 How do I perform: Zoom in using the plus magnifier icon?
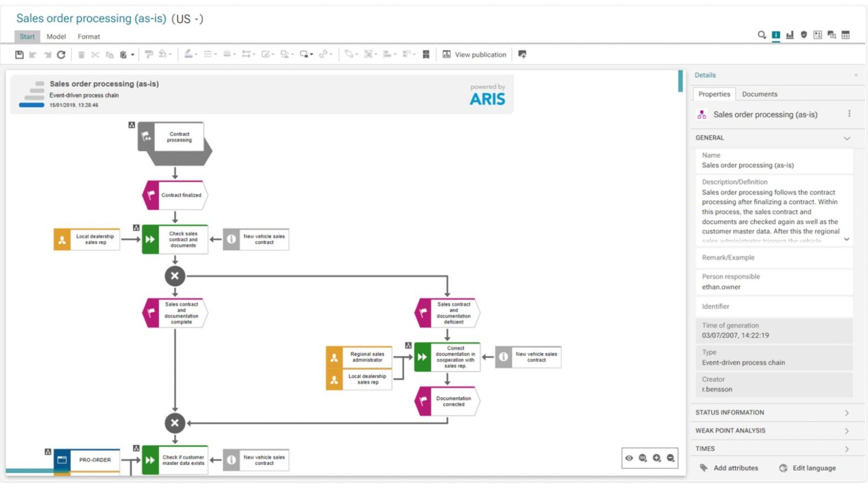[657, 458]
